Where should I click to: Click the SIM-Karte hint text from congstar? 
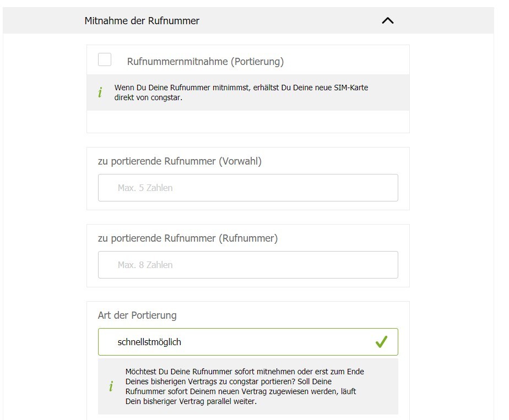pyautogui.click(x=241, y=92)
